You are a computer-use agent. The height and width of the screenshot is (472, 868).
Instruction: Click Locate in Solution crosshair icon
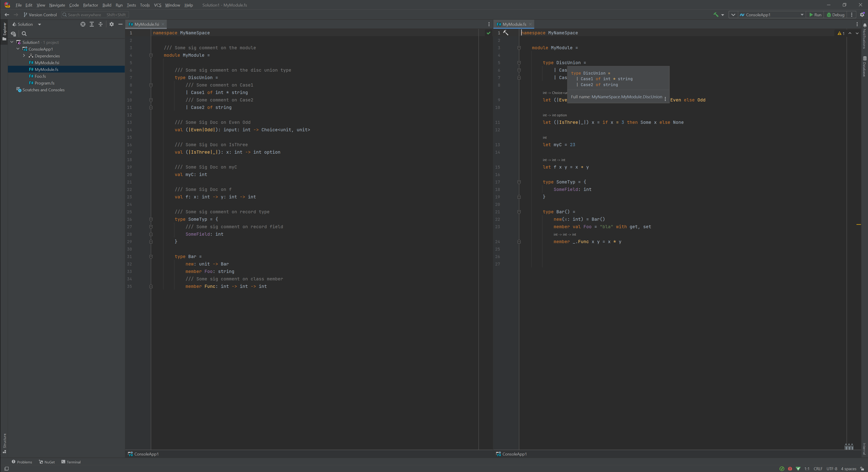pyautogui.click(x=83, y=24)
